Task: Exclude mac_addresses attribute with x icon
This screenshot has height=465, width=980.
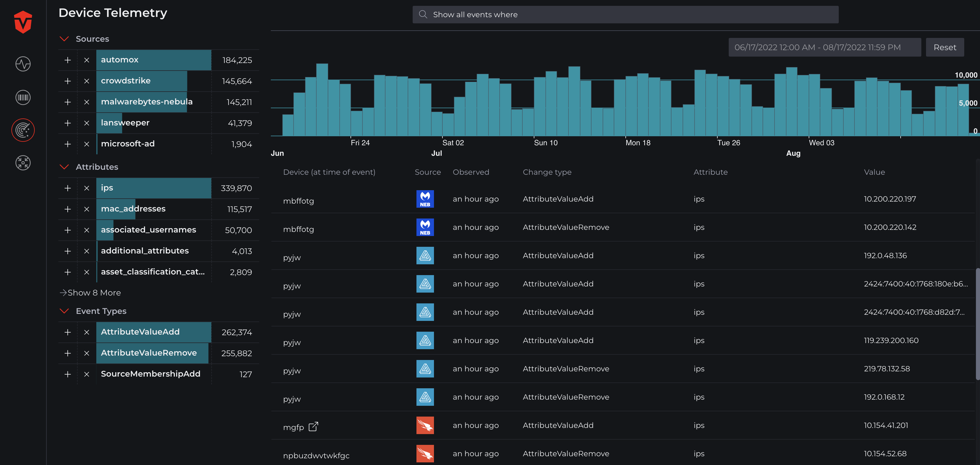Action: click(x=87, y=209)
